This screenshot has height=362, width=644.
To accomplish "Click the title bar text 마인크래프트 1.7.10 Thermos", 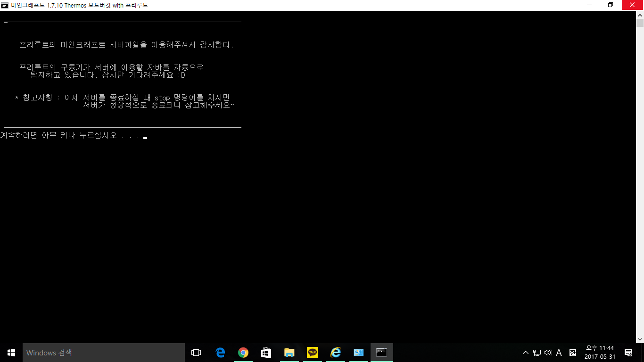I will (x=49, y=5).
